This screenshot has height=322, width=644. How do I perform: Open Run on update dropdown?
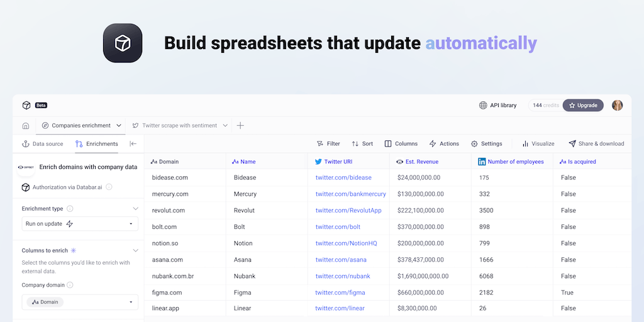79,223
